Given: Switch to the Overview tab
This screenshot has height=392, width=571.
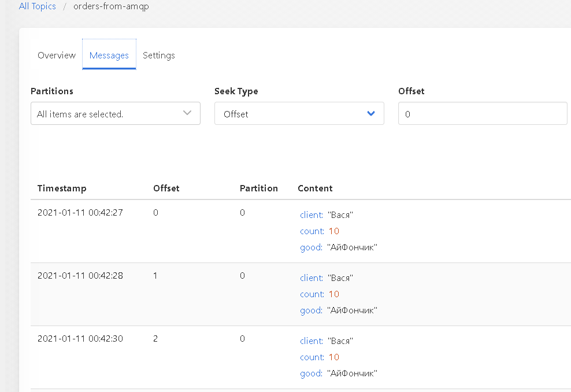Looking at the screenshot, I should 57,56.
